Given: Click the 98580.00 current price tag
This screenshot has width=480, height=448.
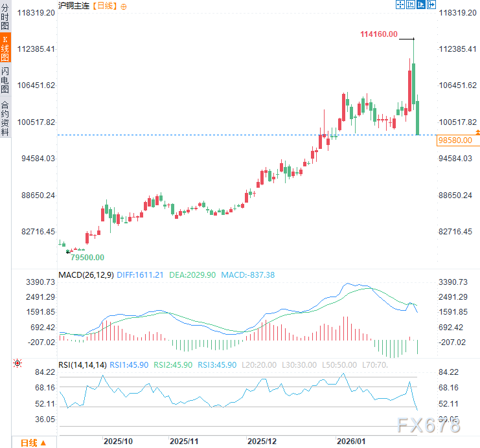Looking at the screenshot, I should click(x=455, y=140).
